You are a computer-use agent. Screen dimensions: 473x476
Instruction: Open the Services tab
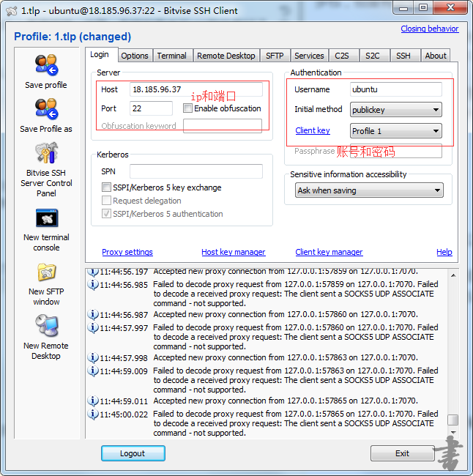pos(310,56)
